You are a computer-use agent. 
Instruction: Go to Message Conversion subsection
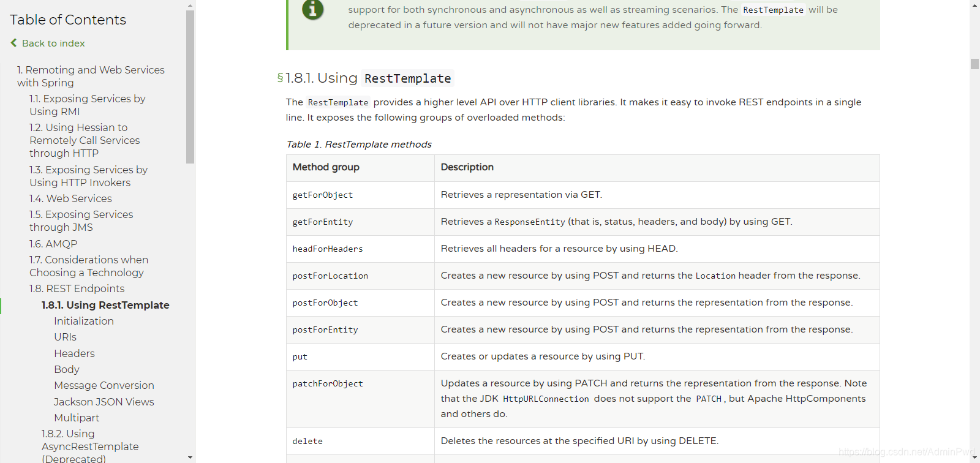pyautogui.click(x=104, y=385)
